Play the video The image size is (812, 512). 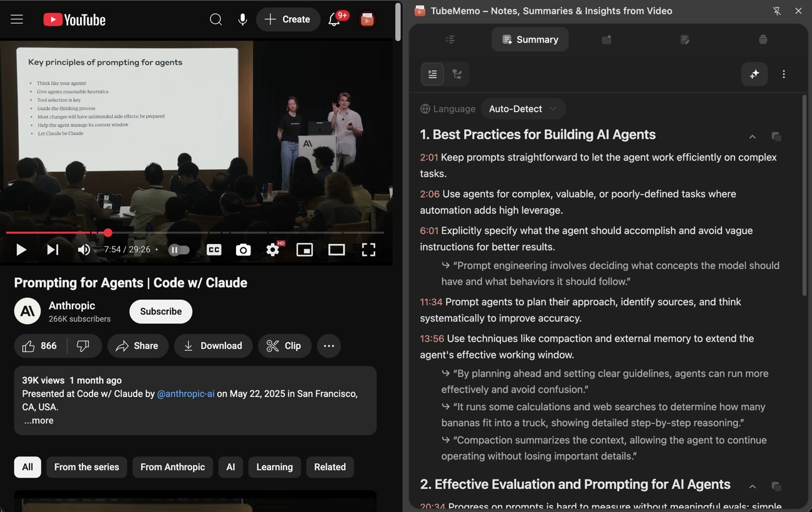point(21,250)
